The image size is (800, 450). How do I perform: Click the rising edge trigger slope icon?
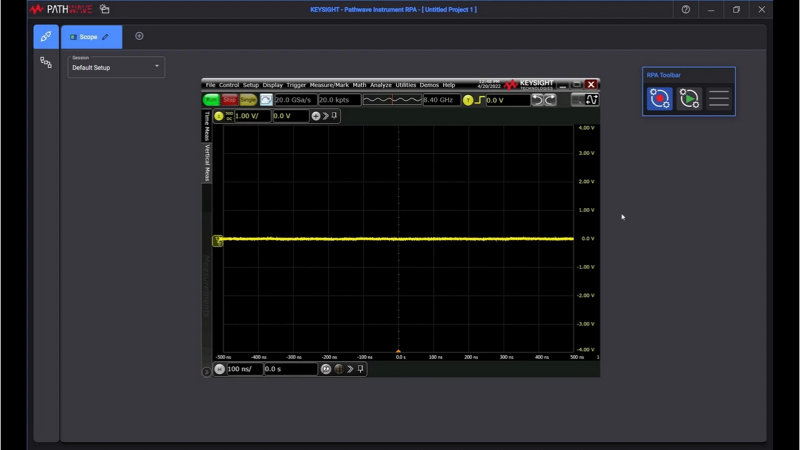(479, 100)
